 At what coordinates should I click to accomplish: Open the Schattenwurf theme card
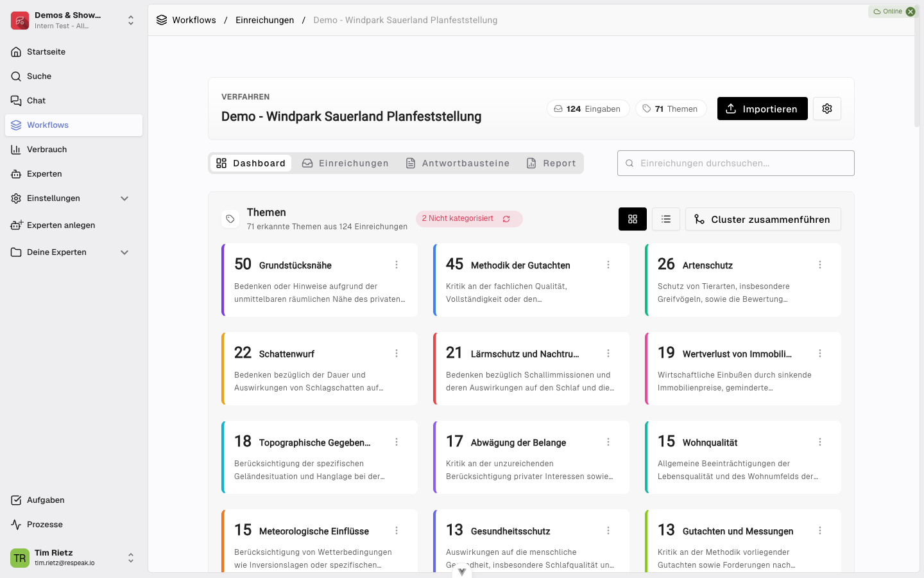320,369
